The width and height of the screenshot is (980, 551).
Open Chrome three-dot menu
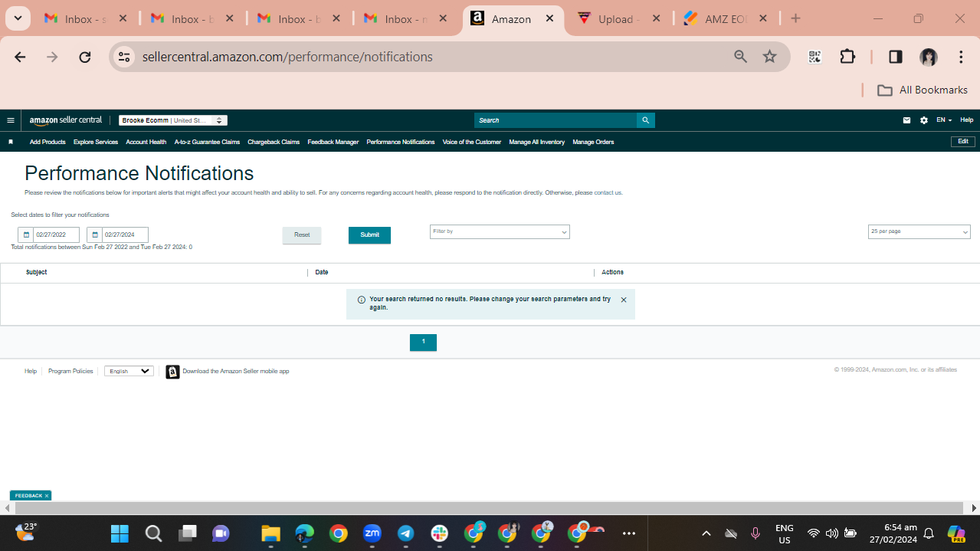(961, 57)
